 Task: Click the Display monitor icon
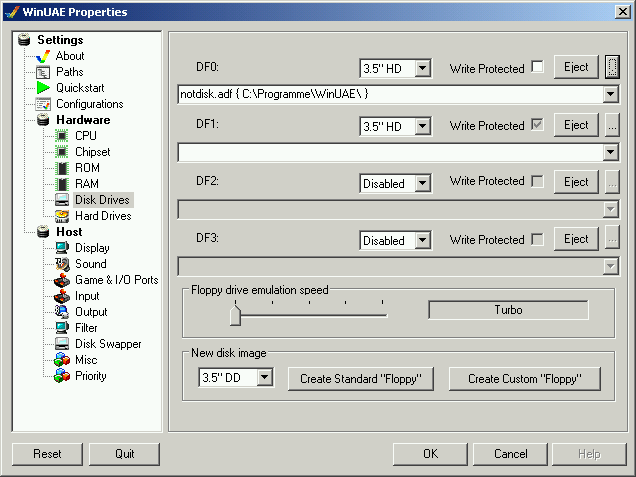pyautogui.click(x=62, y=248)
